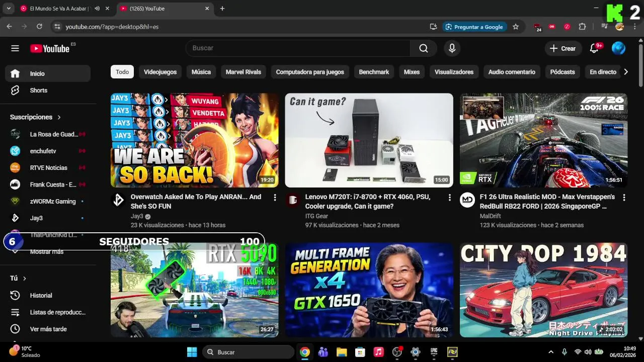Open zWORMz Gaming subscription

click(x=48, y=201)
